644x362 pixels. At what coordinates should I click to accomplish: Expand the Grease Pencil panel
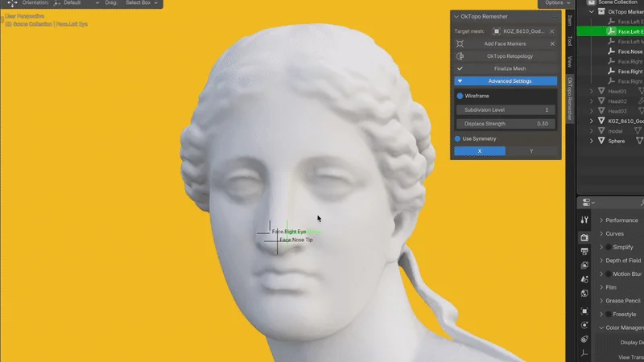[x=601, y=300]
